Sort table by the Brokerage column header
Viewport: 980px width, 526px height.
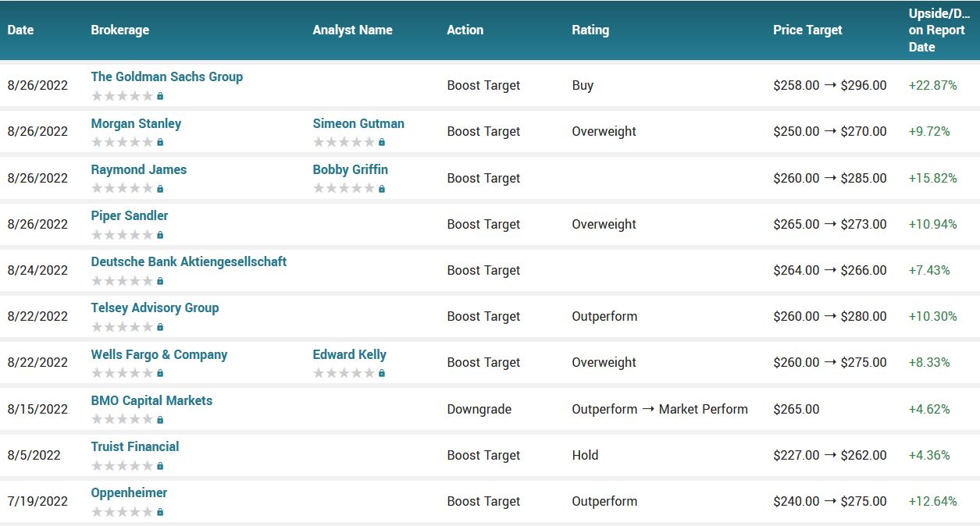[120, 30]
